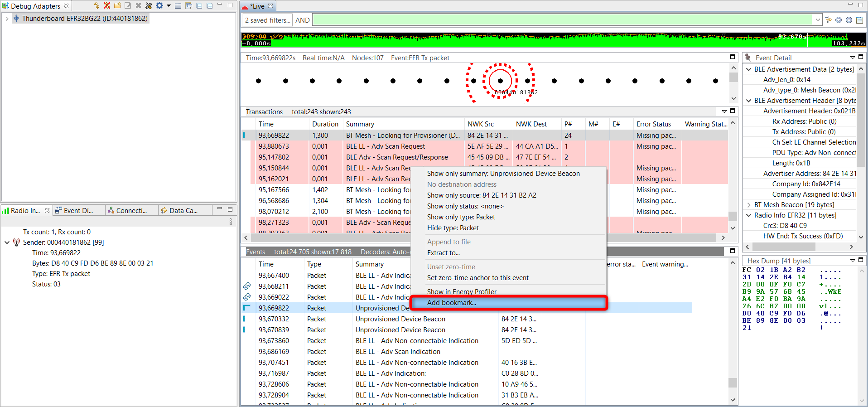Screen dimensions: 868x407
Task: Click the round down-triangle next filter icon
Action: 839,20
